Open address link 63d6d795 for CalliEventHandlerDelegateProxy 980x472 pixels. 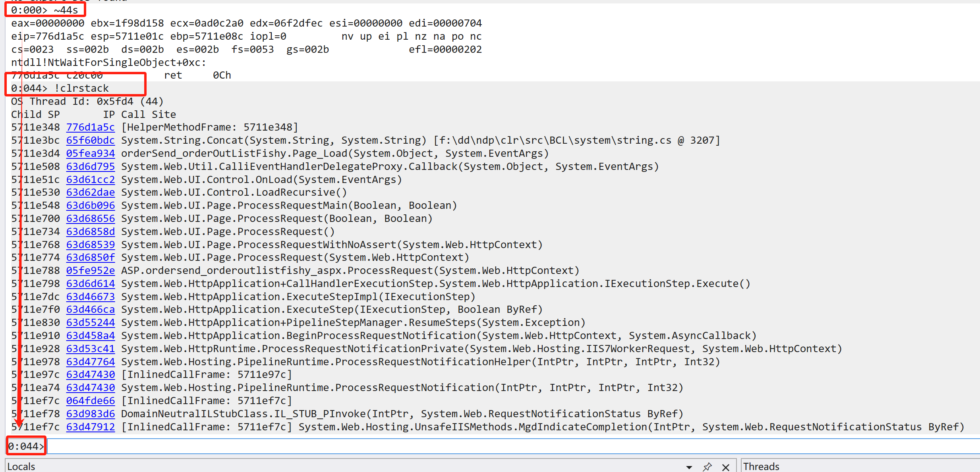click(90, 166)
